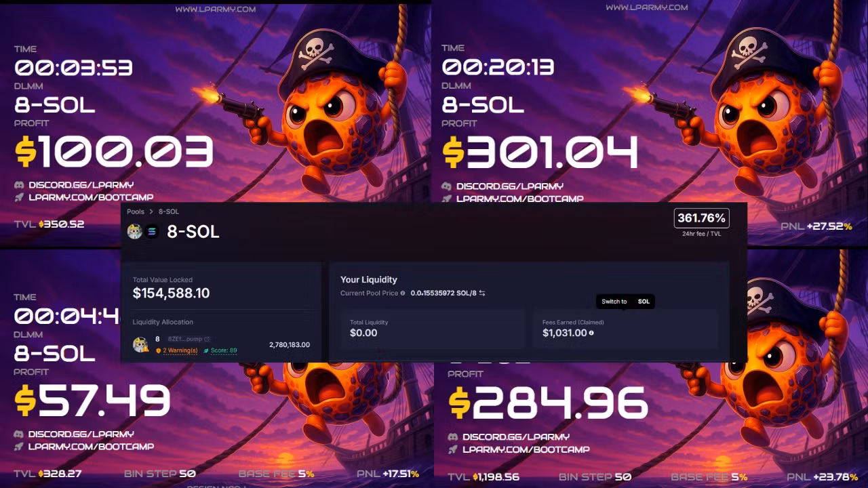Open the external link icon beside 8ZEf...pump

click(x=208, y=339)
